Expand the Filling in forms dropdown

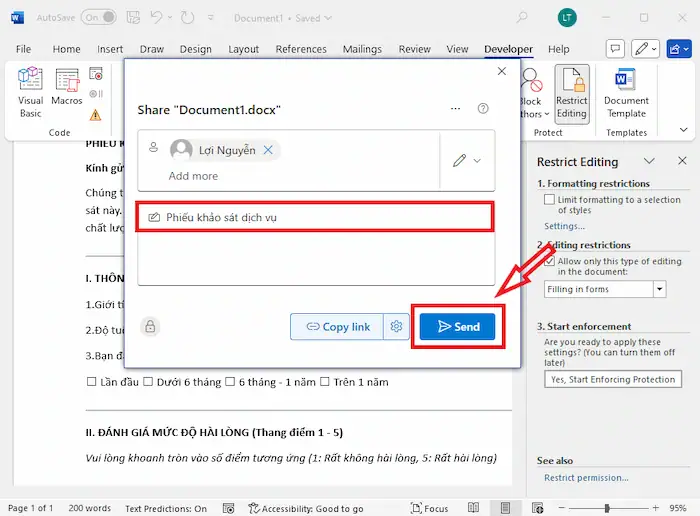coord(659,289)
